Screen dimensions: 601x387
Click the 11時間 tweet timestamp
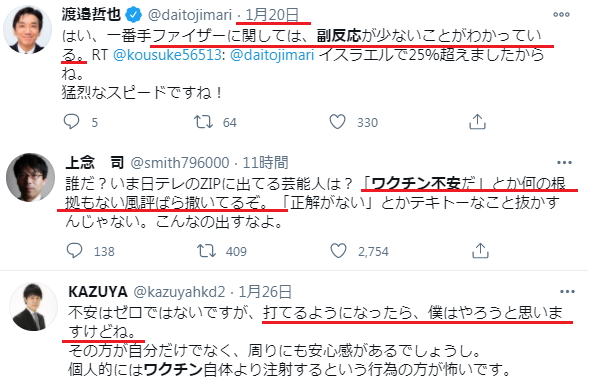pyautogui.click(x=265, y=163)
